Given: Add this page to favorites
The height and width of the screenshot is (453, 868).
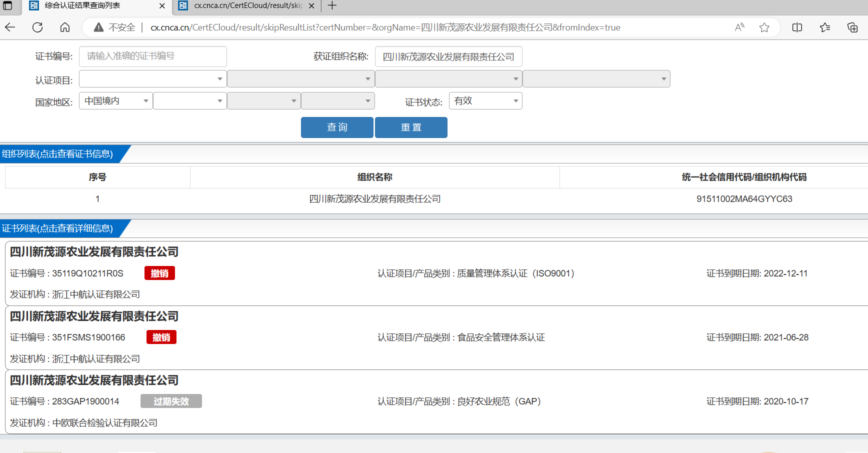Looking at the screenshot, I should [764, 27].
